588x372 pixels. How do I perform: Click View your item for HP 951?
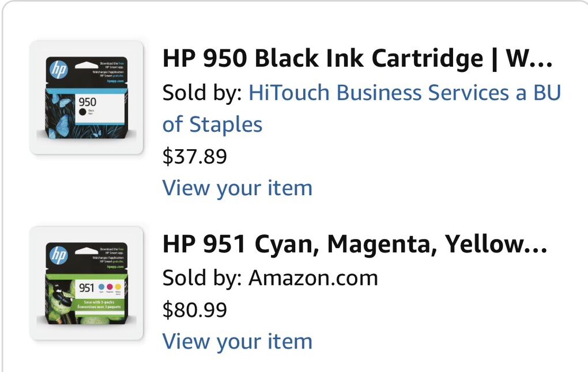[237, 341]
